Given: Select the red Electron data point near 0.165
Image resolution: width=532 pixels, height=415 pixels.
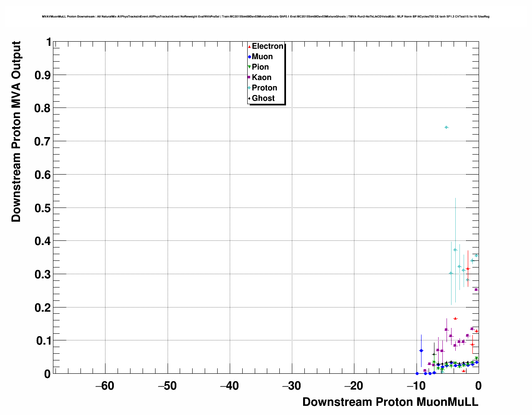Looking at the screenshot, I should (x=455, y=318).
